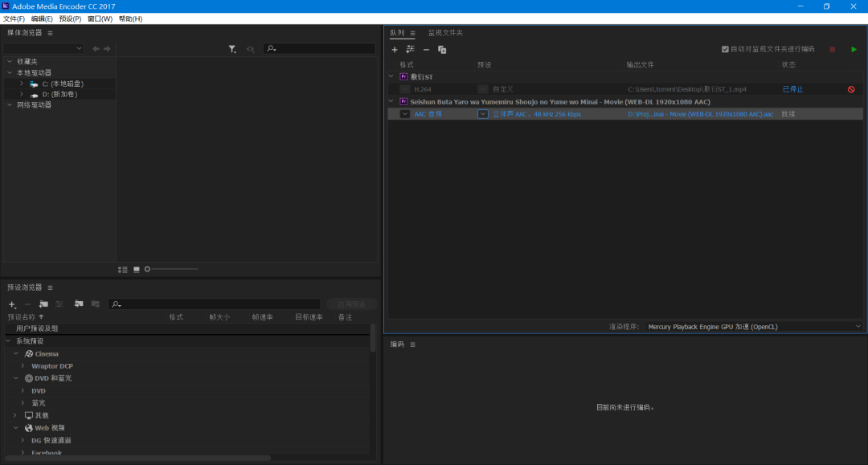Screen dimensions: 868x465
Task: Click the add source plus icon in queue
Action: pos(395,50)
